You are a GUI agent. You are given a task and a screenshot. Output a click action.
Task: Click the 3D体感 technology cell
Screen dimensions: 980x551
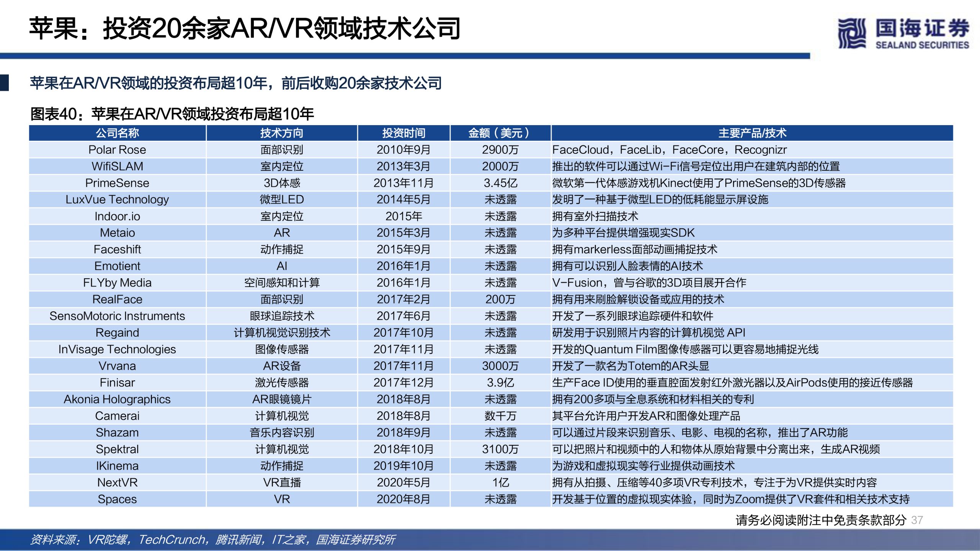(x=282, y=183)
